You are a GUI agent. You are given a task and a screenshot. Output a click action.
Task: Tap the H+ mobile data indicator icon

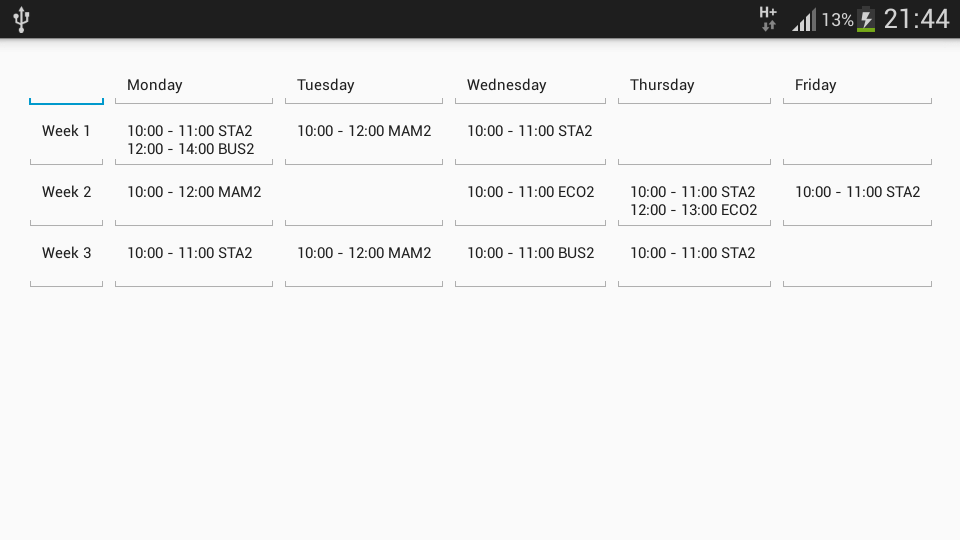click(768, 18)
